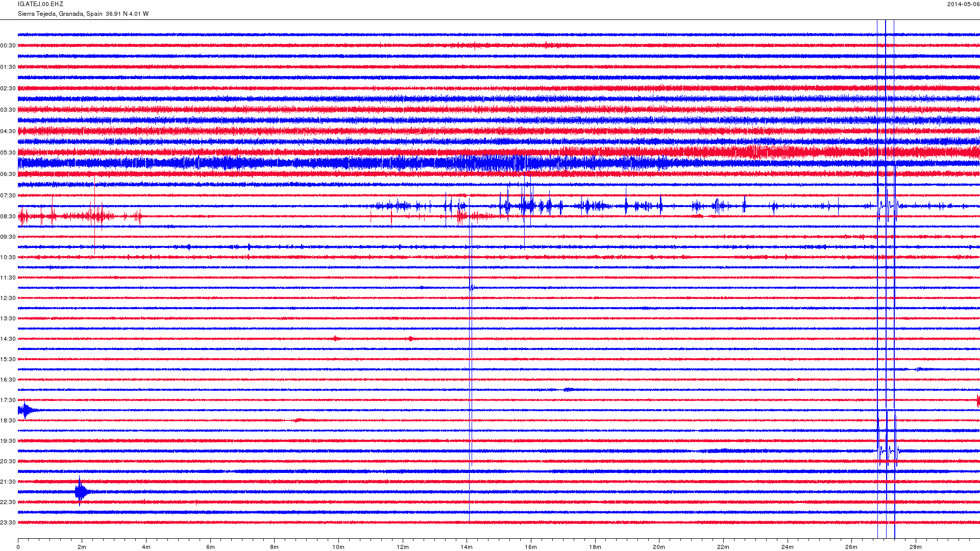Click the 06:30 time label
Screen dimensions: 980x551
tap(8, 174)
